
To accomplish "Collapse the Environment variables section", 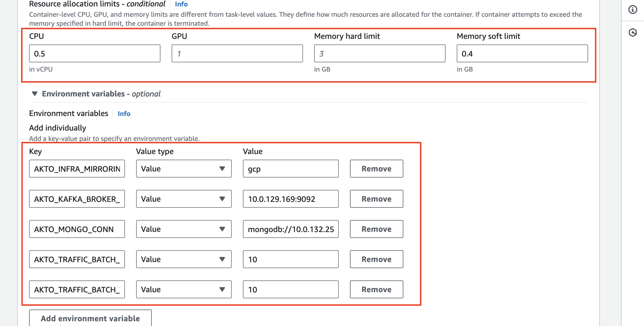I will tap(34, 94).
